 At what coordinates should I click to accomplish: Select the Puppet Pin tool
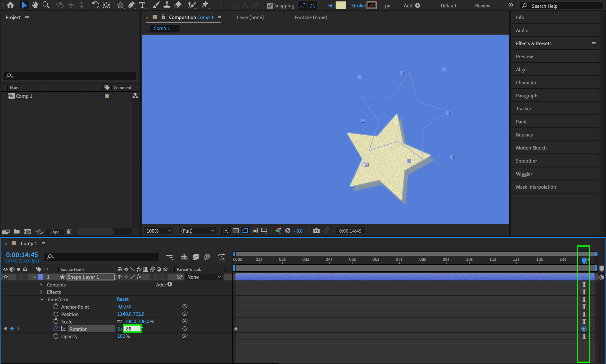click(x=205, y=5)
